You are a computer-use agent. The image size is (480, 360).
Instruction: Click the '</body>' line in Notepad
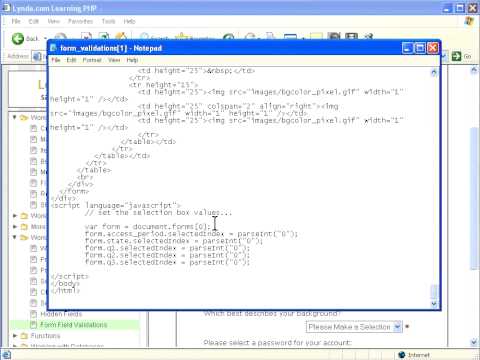65,284
